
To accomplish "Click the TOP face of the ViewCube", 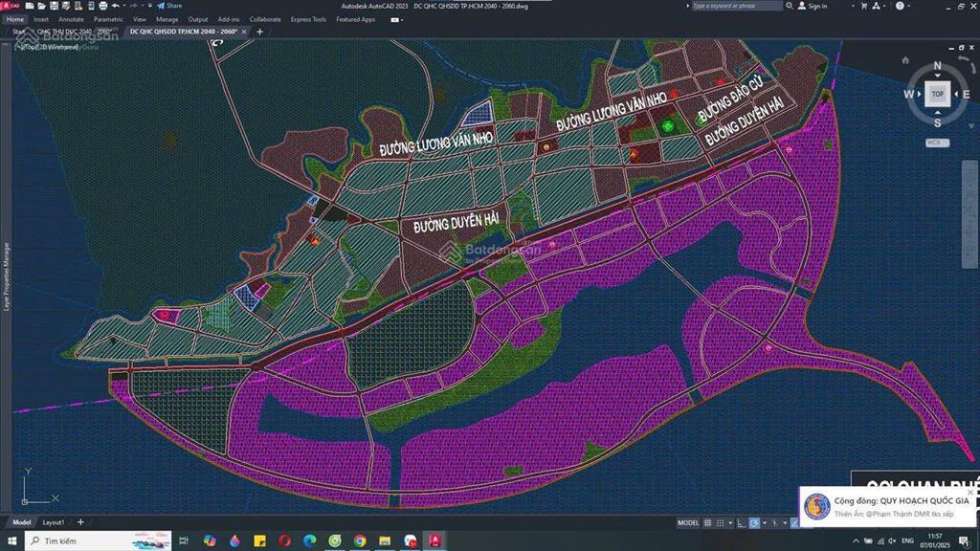I will (x=938, y=95).
